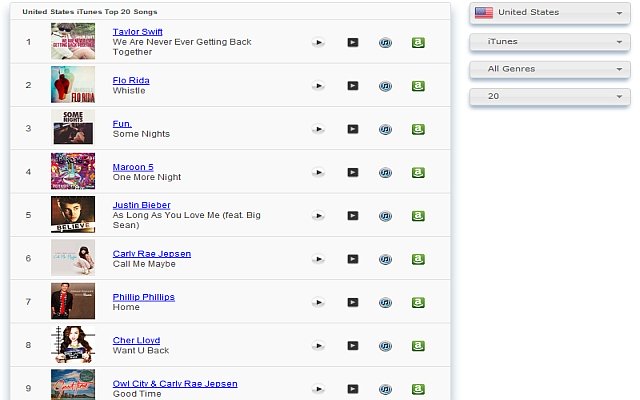This screenshot has height=400, width=640.
Task: Open Amazon link for Justin Bieber track
Action: (x=418, y=216)
